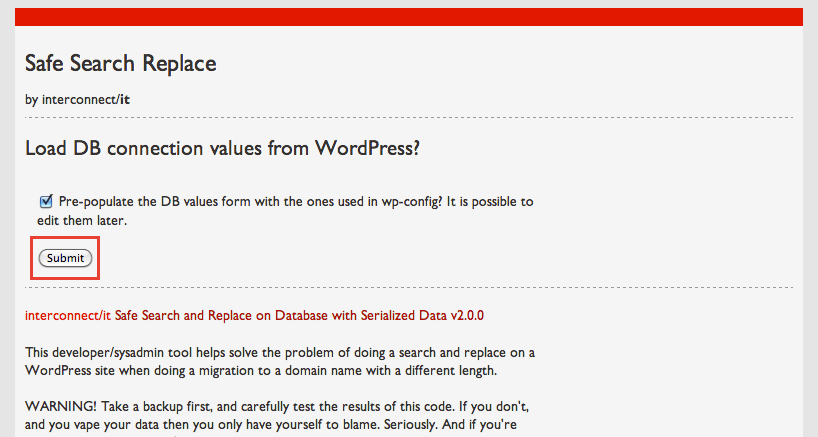The image size is (818, 437).
Task: Click the word 'wp-config?' in the checkbox label
Action: [x=412, y=202]
